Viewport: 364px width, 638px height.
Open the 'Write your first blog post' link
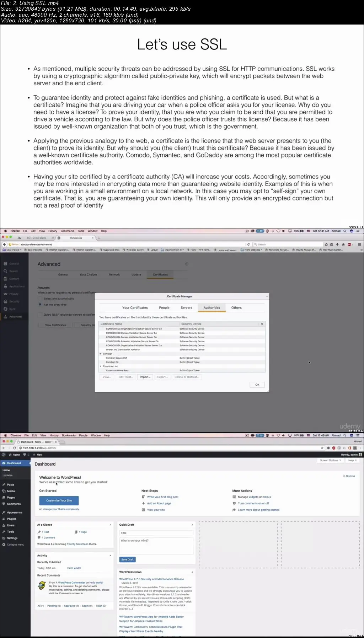coord(163,497)
